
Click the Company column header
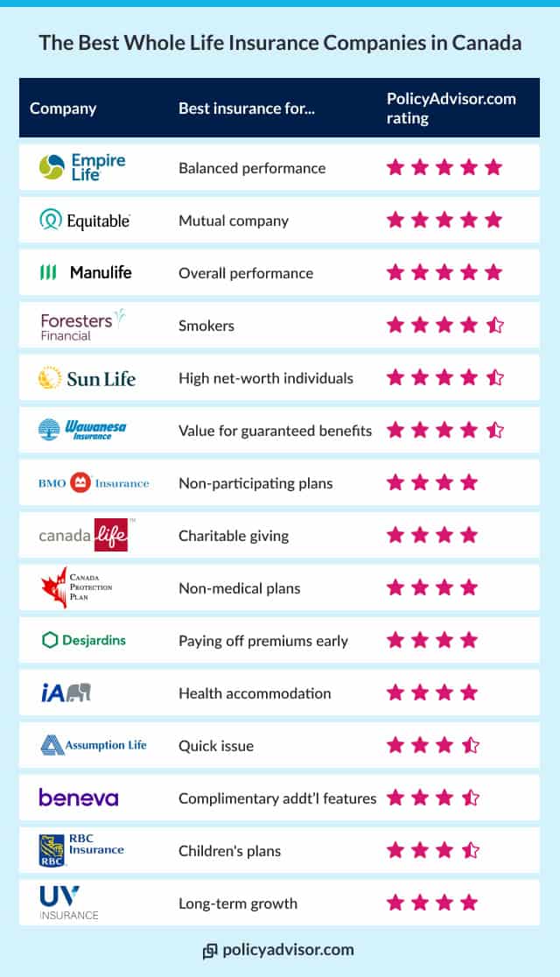click(x=63, y=109)
